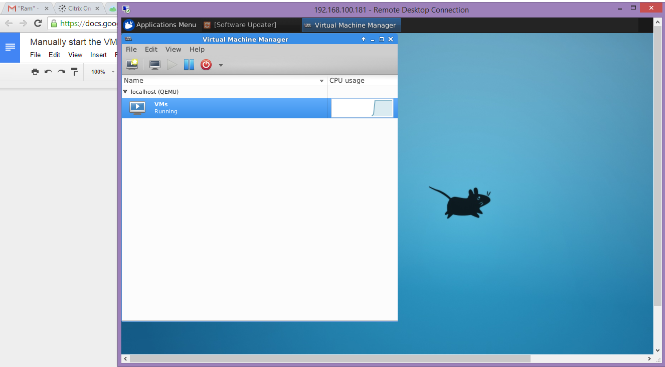Open File menu in Virtual Machine Manager

(131, 50)
